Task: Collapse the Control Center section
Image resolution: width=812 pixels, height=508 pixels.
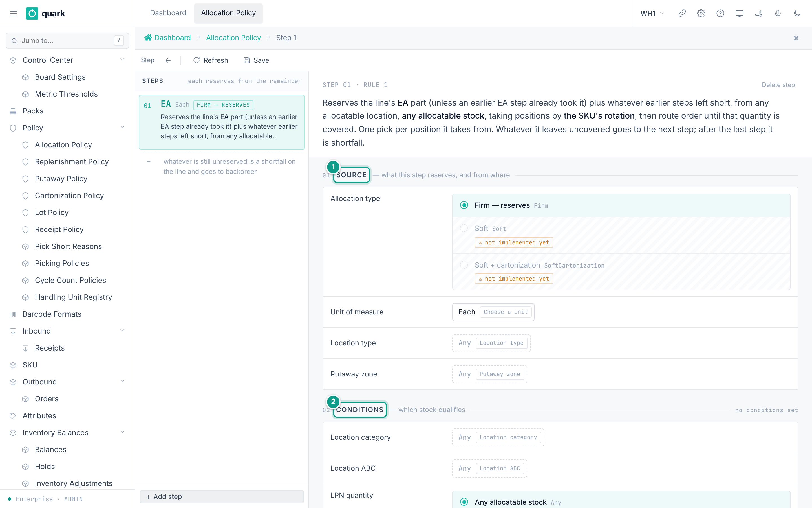Action: (122, 60)
